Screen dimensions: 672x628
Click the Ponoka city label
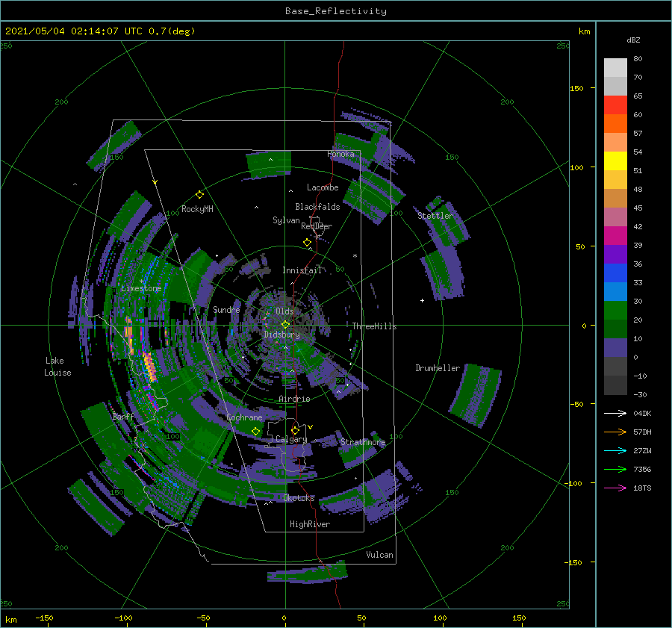(340, 154)
